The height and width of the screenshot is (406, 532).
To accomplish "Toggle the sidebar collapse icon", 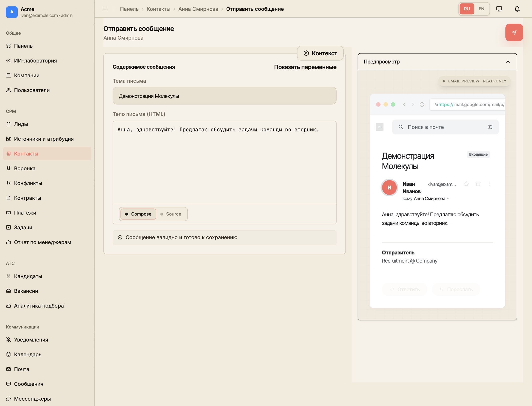I will pos(105,9).
